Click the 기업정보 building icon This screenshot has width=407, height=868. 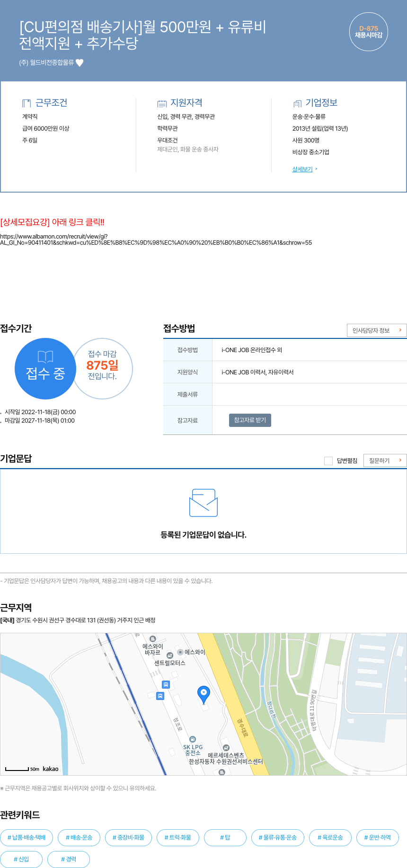click(297, 104)
